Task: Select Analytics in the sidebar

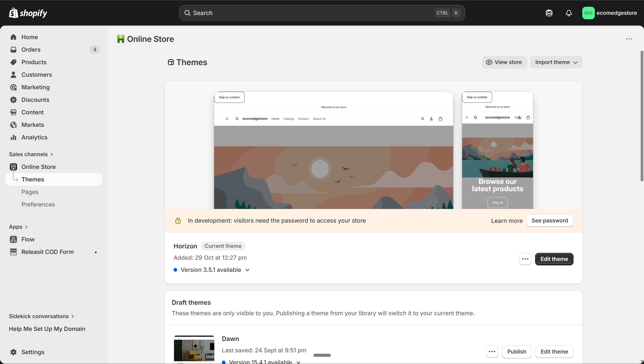Action: pos(34,137)
